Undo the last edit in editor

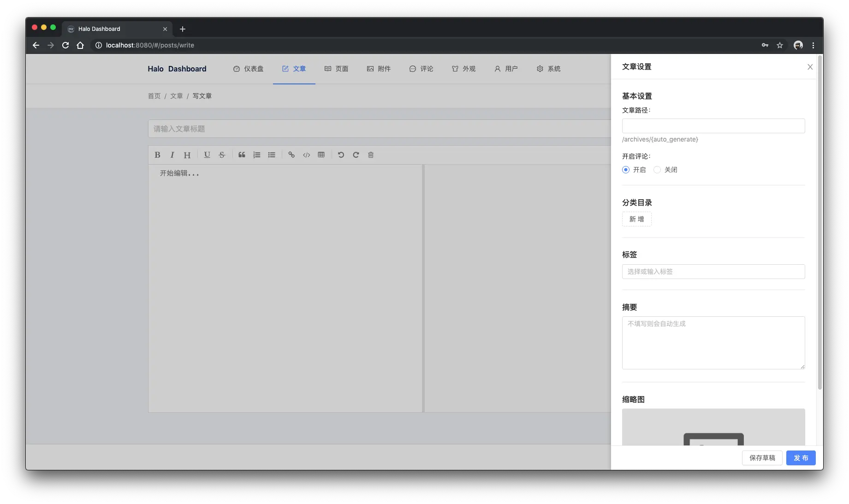point(341,155)
